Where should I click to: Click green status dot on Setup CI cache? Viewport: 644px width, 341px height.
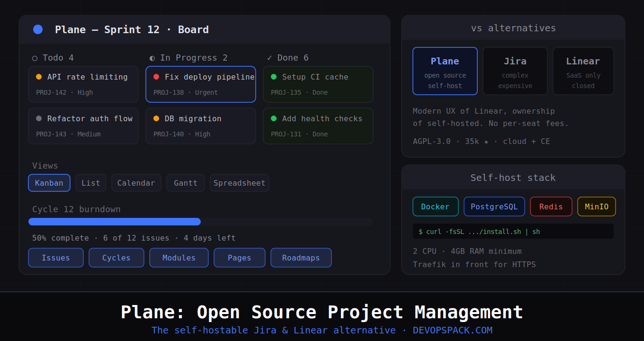[274, 77]
